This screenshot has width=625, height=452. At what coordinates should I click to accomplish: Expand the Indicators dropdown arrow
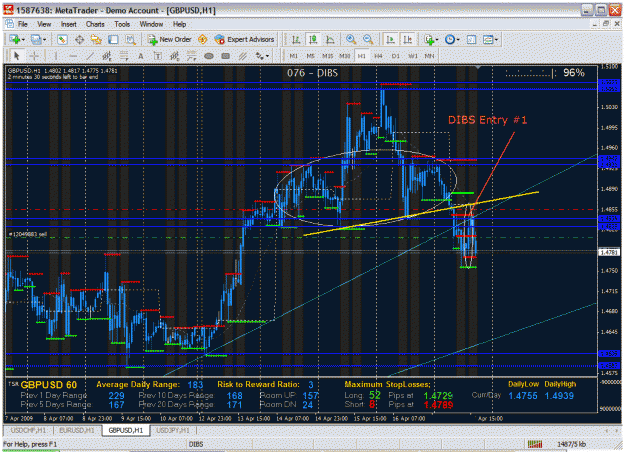click(437, 40)
